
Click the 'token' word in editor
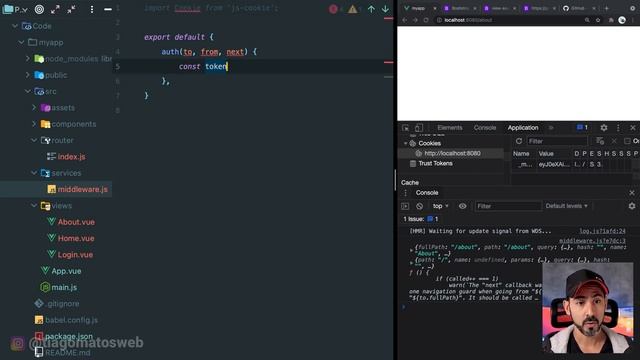click(x=216, y=67)
